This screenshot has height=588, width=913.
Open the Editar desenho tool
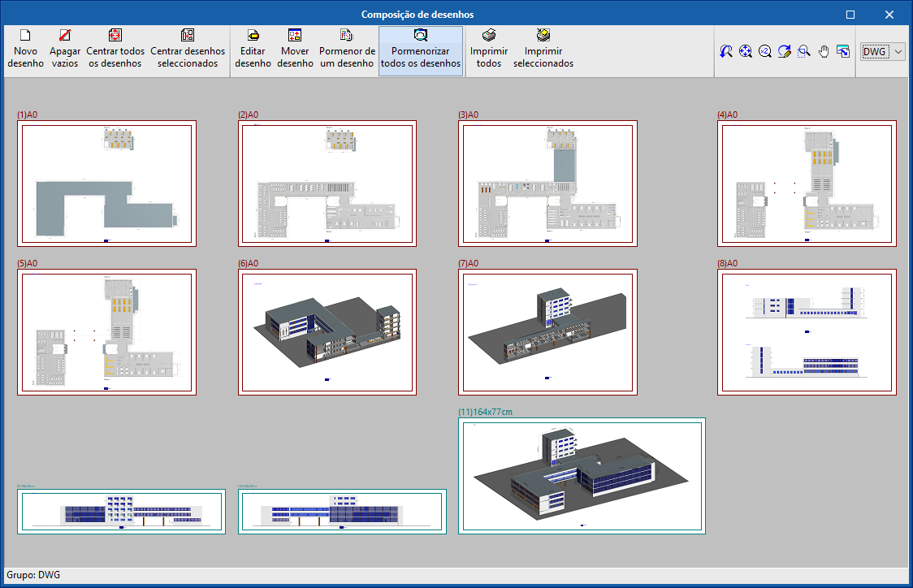(253, 50)
